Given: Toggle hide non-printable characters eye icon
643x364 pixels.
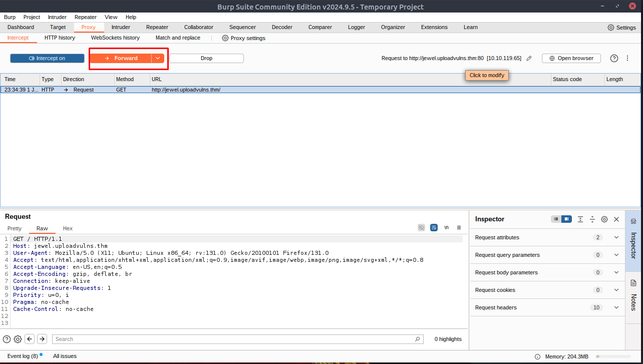Looking at the screenshot, I should [x=421, y=227].
